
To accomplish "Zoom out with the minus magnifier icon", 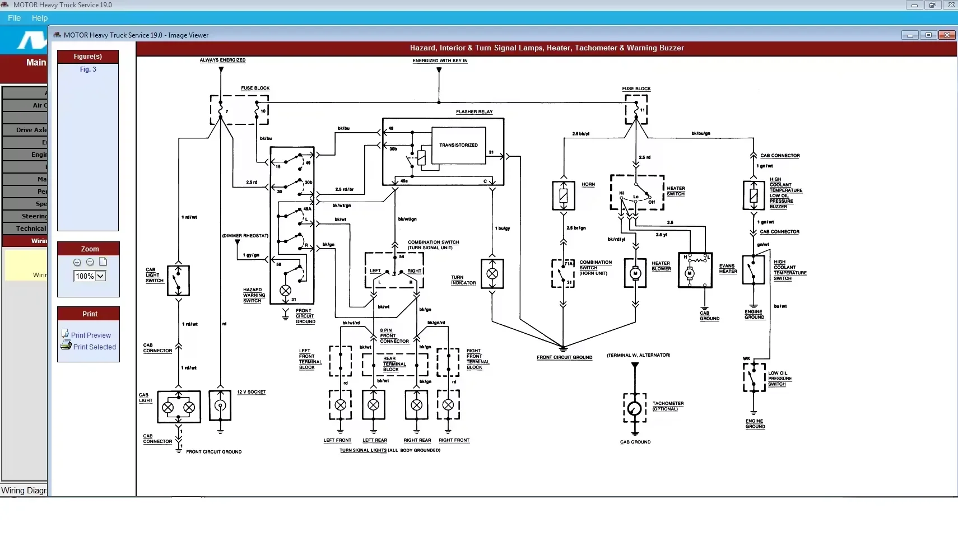I will (90, 262).
